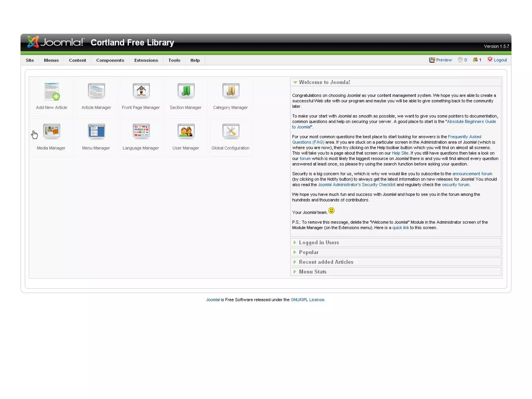Image resolution: width=532 pixels, height=399 pixels.
Task: Open the Article Manager icon
Action: [96, 91]
